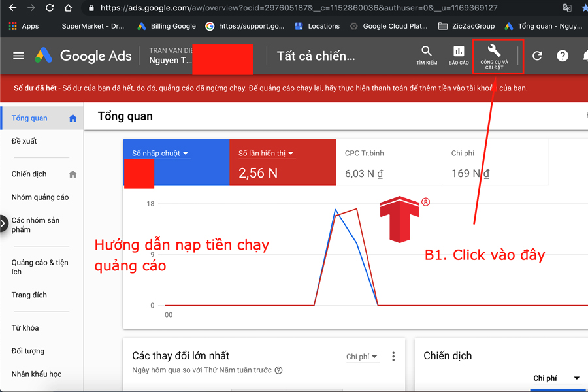Go back in browser history
The width and height of the screenshot is (588, 392).
point(12,8)
